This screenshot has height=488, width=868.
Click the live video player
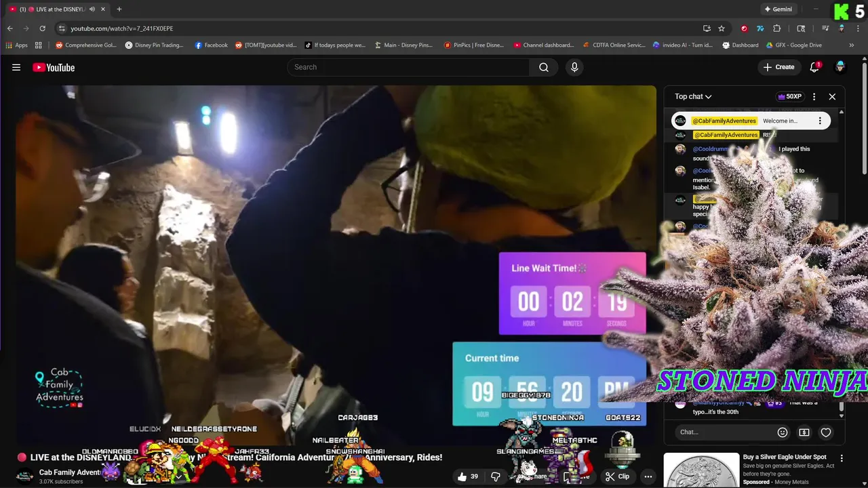pos(336,264)
